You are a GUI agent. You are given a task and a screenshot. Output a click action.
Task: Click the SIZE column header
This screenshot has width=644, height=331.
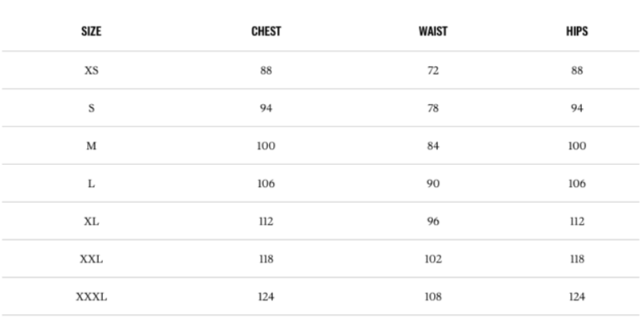point(91,32)
